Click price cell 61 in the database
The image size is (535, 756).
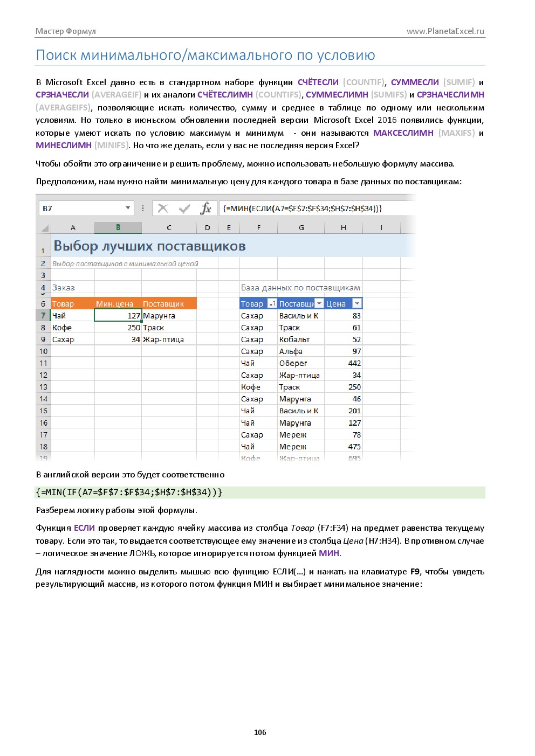[x=344, y=328]
